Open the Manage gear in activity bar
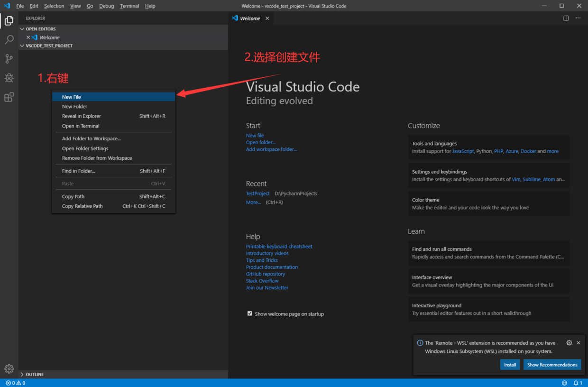588x387 pixels. pyautogui.click(x=9, y=369)
